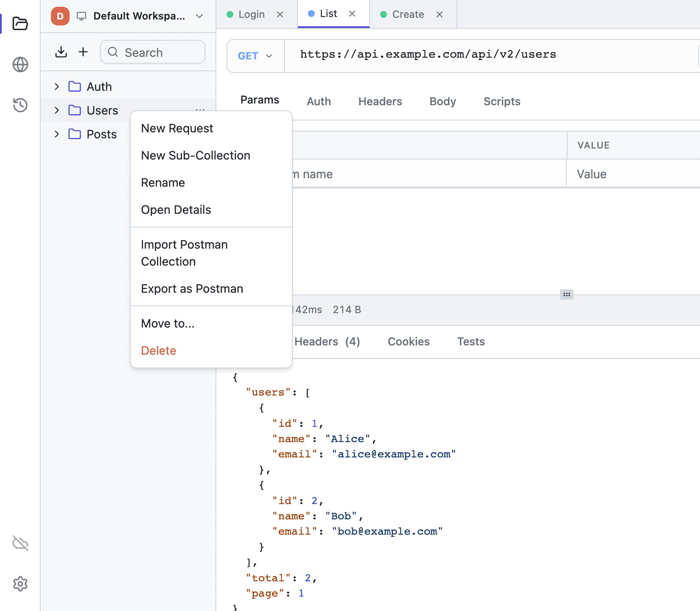
Task: Open the GET method dropdown
Action: pos(255,56)
